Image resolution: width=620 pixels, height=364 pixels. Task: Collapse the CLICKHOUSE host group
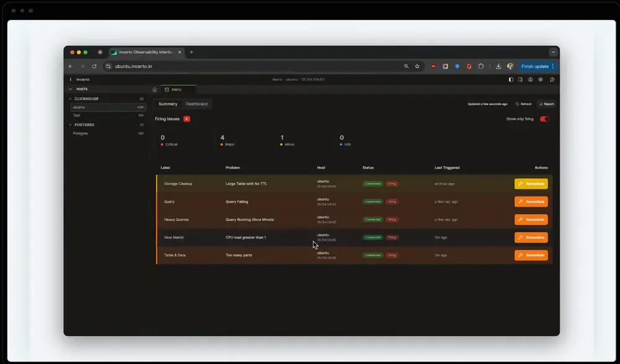[71, 99]
